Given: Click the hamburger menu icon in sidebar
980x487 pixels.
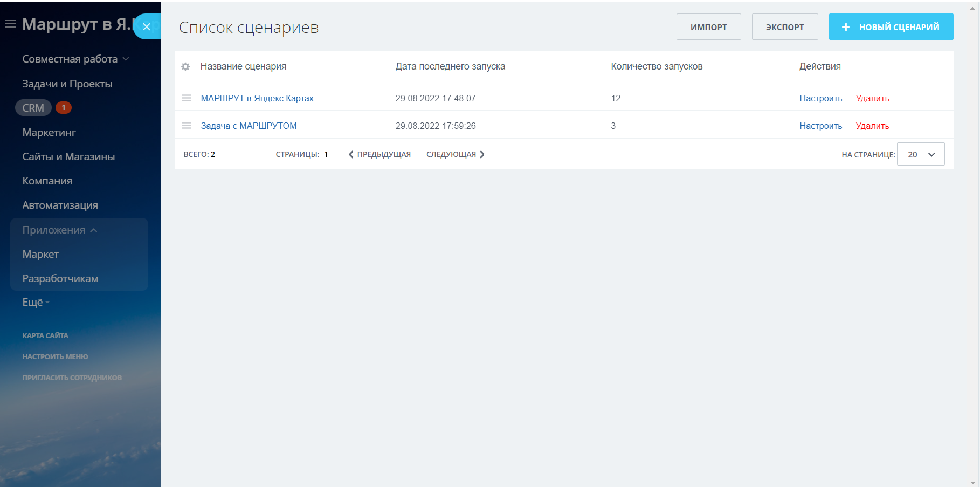Looking at the screenshot, I should [10, 24].
